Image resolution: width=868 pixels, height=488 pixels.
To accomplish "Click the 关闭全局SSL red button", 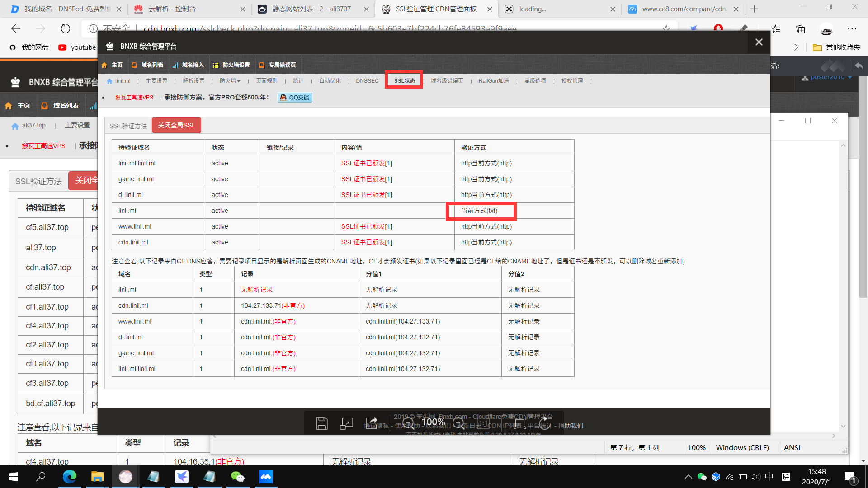I will [x=176, y=125].
